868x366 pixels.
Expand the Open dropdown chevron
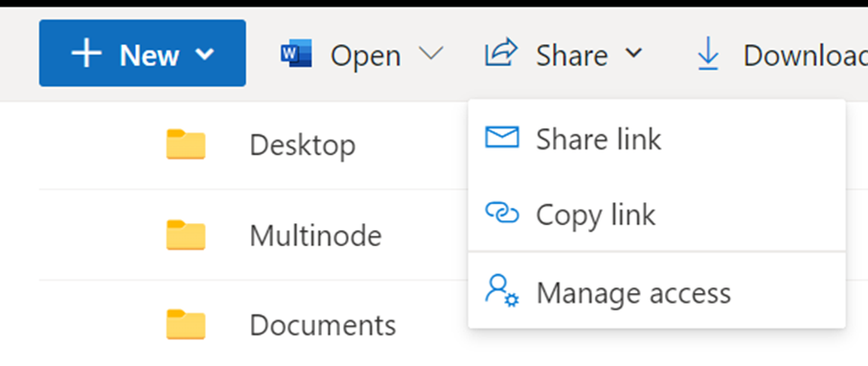431,53
